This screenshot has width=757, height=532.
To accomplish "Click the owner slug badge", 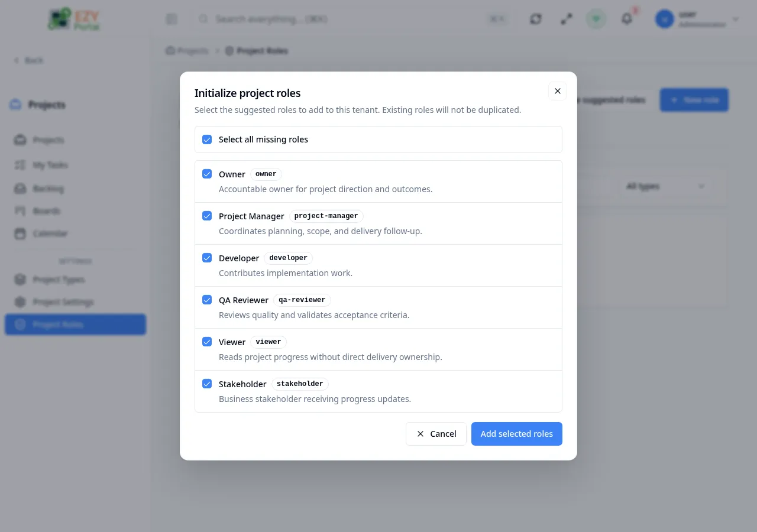I will tap(266, 174).
